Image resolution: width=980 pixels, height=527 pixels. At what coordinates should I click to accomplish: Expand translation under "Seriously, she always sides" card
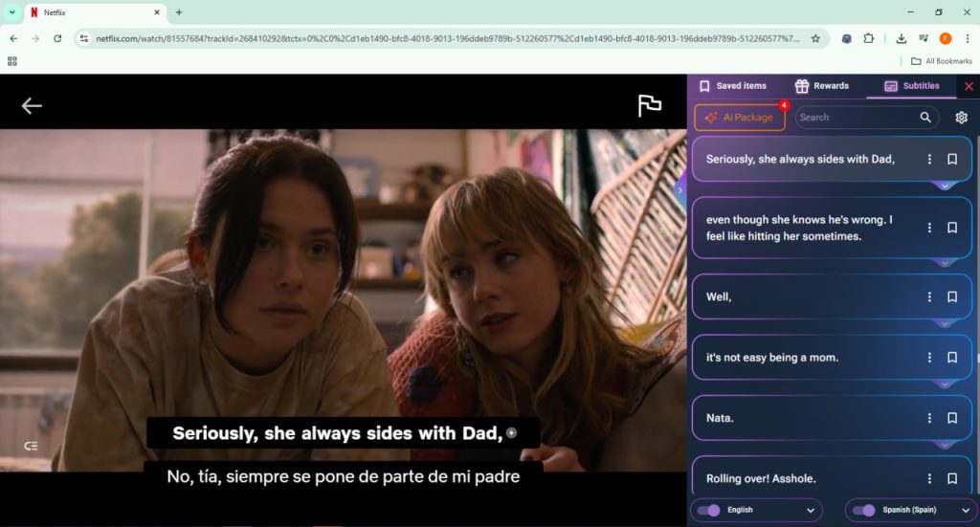click(x=945, y=187)
